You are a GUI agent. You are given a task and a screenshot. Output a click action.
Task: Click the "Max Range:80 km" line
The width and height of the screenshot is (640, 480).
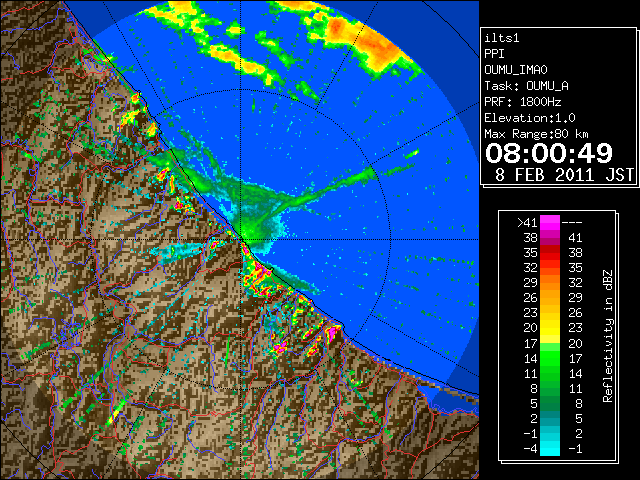click(x=536, y=134)
